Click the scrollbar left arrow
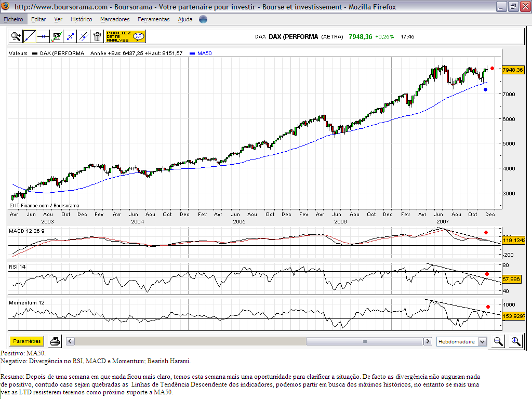The image size is (532, 399). click(70, 341)
